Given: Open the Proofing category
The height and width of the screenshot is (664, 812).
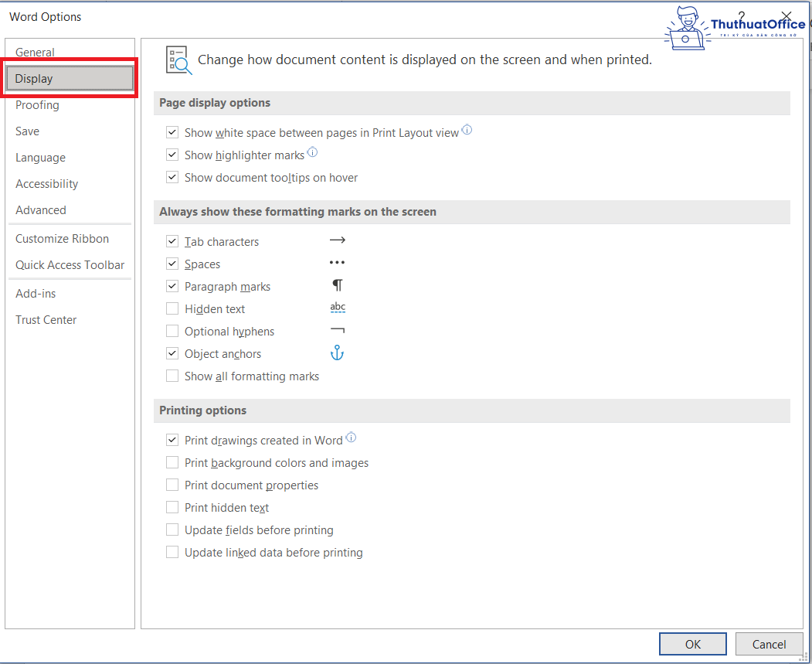Looking at the screenshot, I should pos(37,105).
